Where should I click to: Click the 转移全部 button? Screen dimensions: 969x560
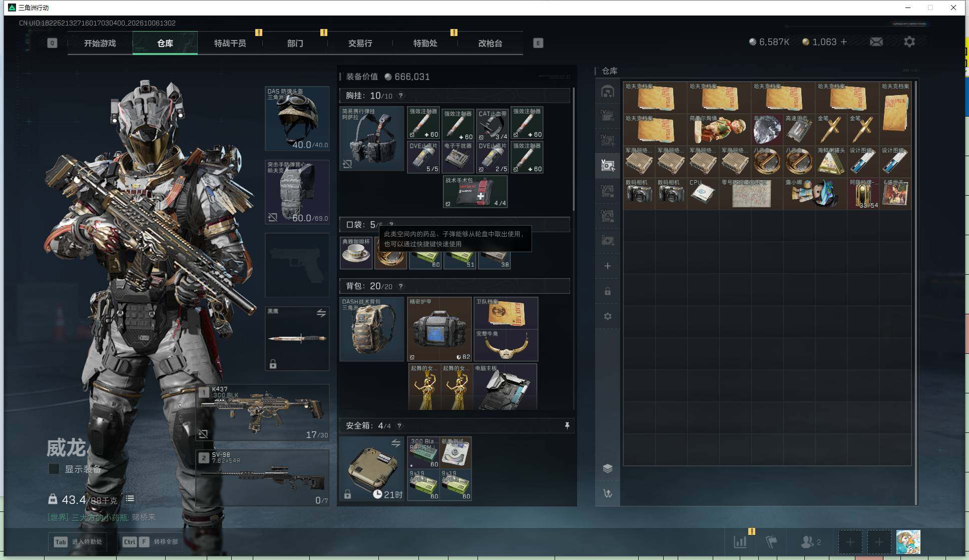[150, 541]
